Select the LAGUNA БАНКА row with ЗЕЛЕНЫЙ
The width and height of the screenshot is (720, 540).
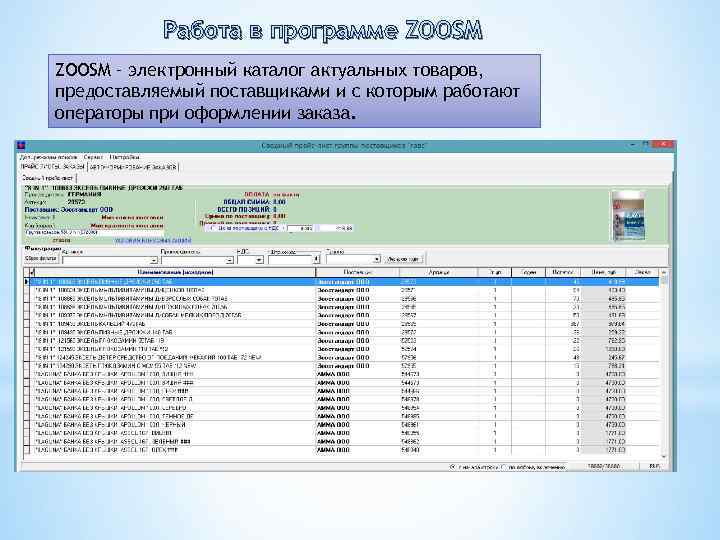[x=342, y=442]
